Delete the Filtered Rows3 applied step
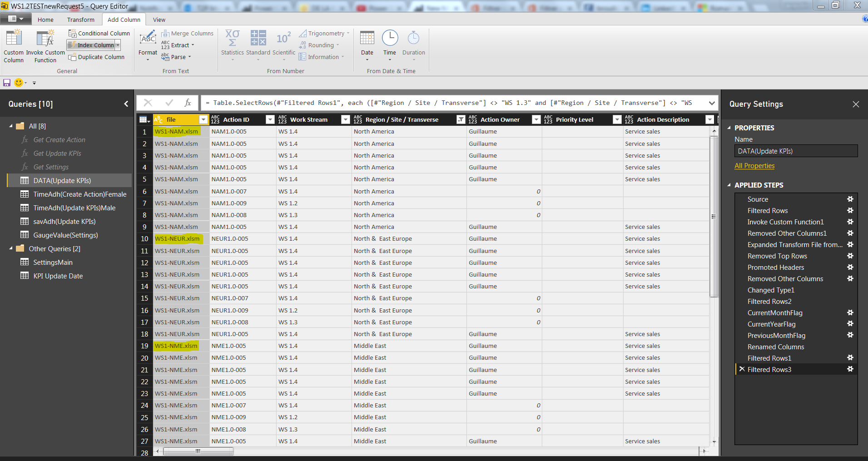The width and height of the screenshot is (868, 461). click(x=742, y=369)
